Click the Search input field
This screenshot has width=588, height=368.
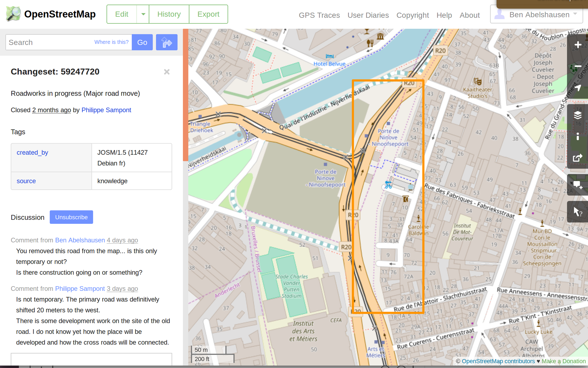49,42
